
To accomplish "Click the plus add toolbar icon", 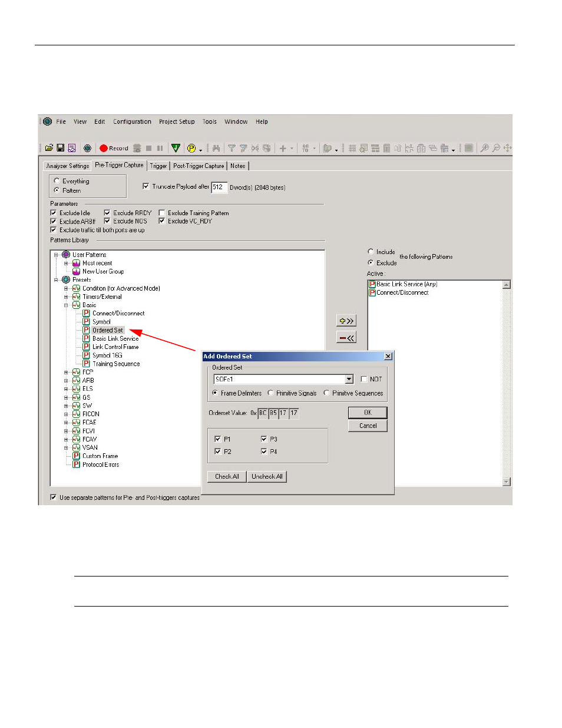I will tap(283, 149).
